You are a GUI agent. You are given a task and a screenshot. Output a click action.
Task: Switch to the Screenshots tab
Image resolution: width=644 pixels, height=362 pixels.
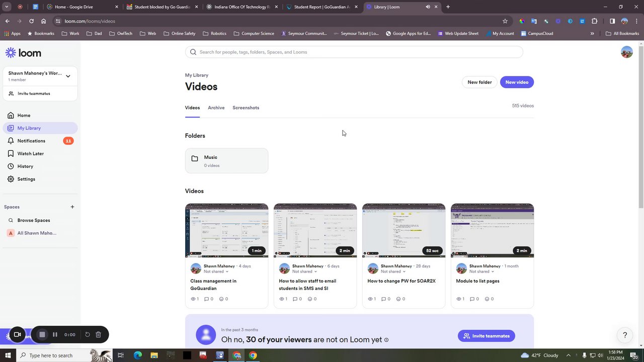point(246,108)
